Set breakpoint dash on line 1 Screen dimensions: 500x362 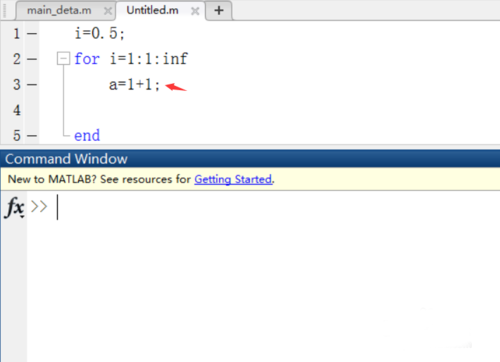point(32,34)
